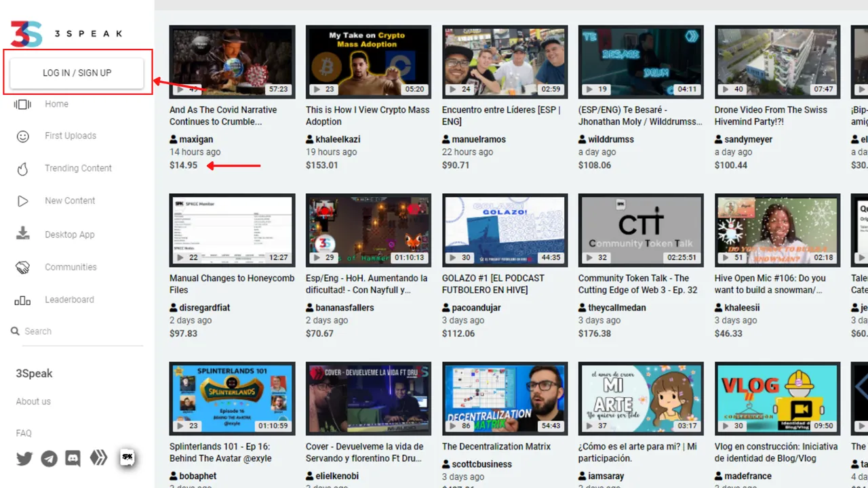The width and height of the screenshot is (868, 488).
Task: Open 'This is How I View Crypto' title
Action: 368,116
